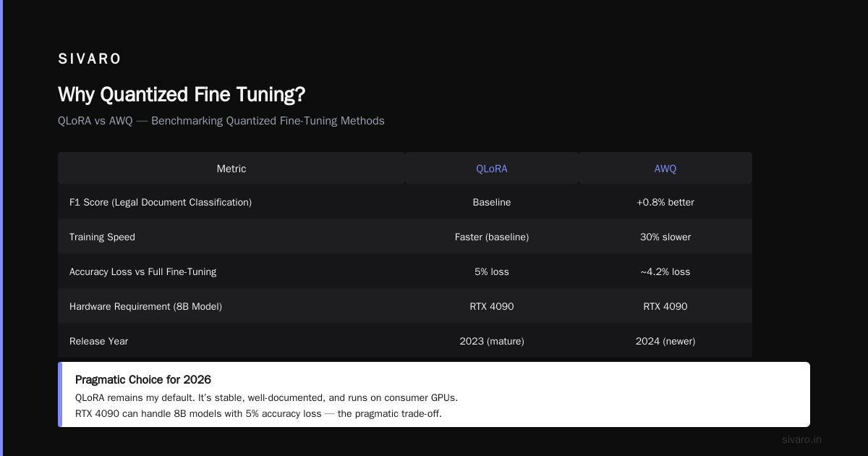Click the QLoRA vs AWQ benchmarking subtitle
This screenshot has height=456, width=868.
click(221, 121)
